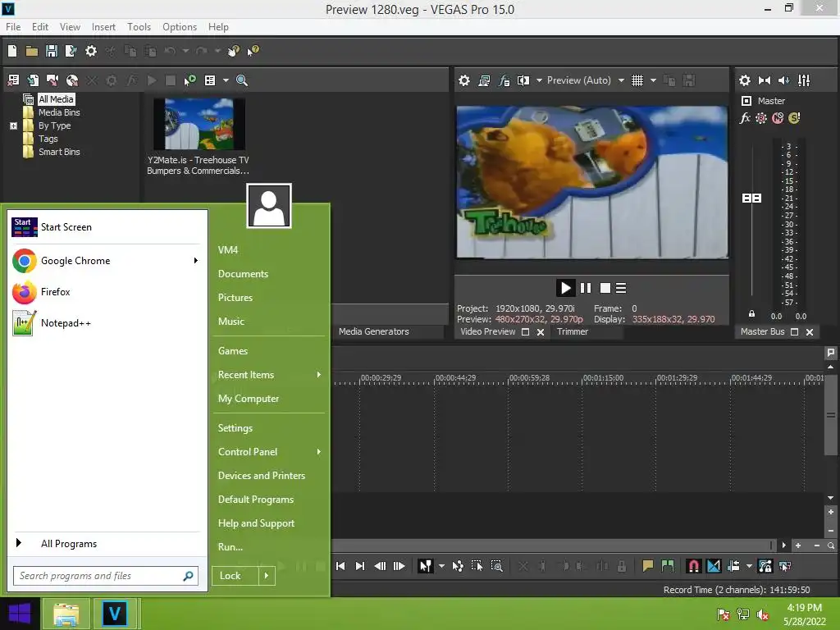Insert marker with flag icon
The height and width of the screenshot is (630, 840).
click(x=647, y=566)
